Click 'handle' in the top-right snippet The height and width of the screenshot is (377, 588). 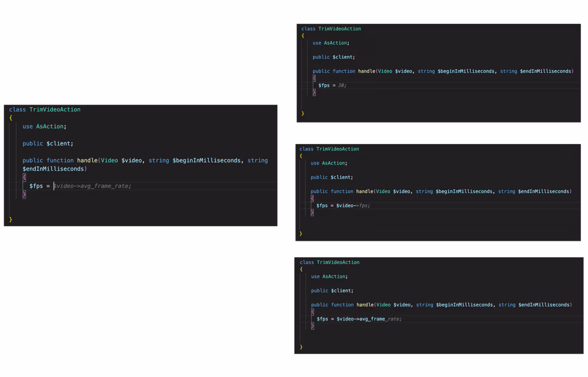tap(367, 71)
